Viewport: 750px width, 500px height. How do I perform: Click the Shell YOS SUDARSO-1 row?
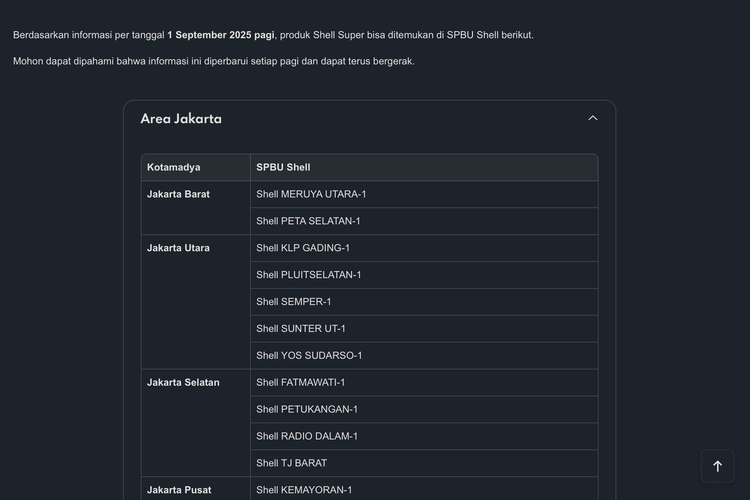tap(309, 356)
